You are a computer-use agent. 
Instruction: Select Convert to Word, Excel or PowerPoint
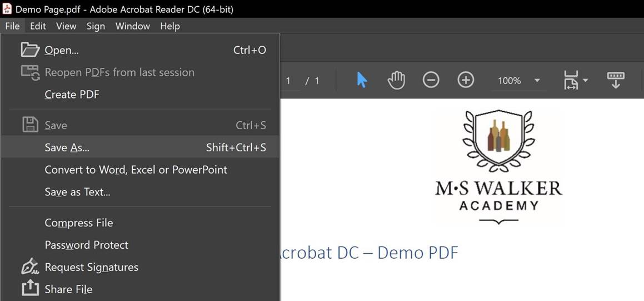click(x=136, y=170)
